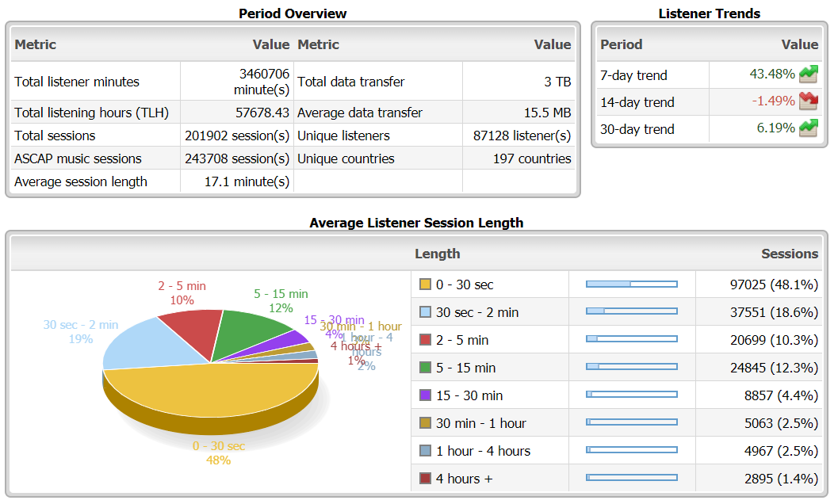Click the 6.19% trend value

point(776,128)
